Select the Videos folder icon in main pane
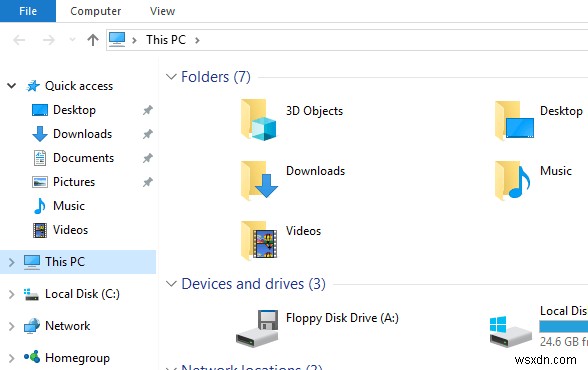Image resolution: width=588 pixels, height=370 pixels. click(259, 240)
